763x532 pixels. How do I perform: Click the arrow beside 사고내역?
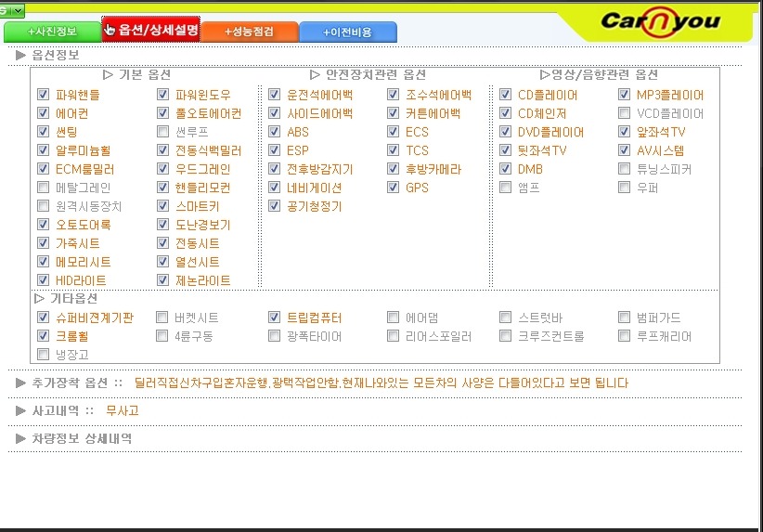coord(20,410)
